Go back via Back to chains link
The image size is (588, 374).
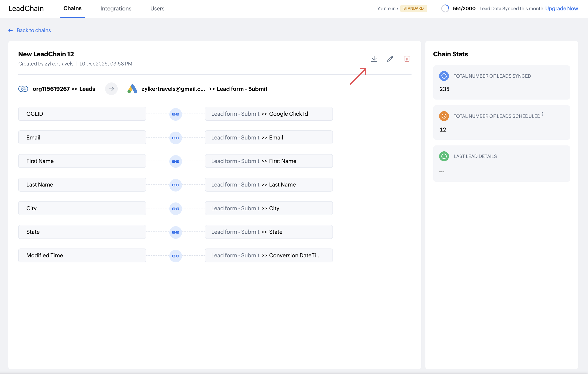pos(33,30)
